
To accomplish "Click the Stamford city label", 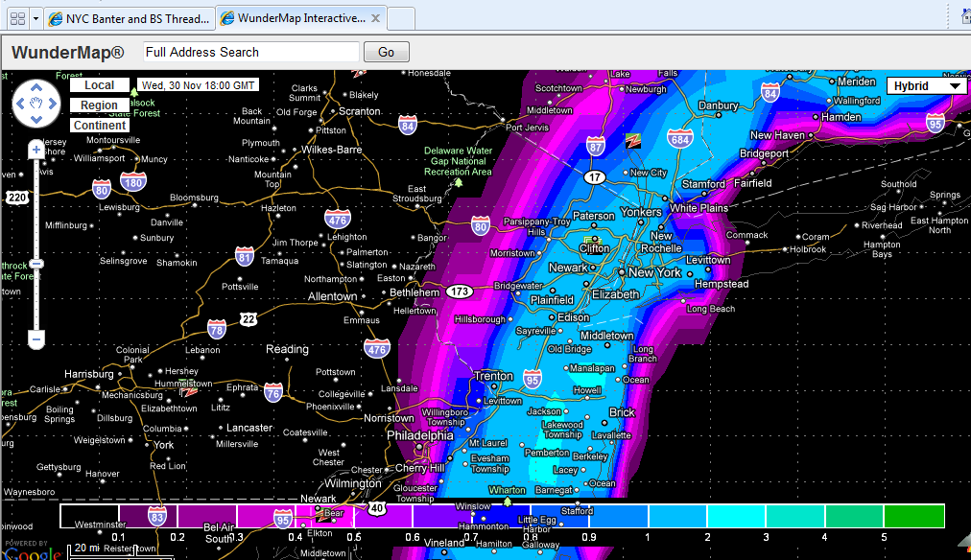I will click(x=703, y=184).
